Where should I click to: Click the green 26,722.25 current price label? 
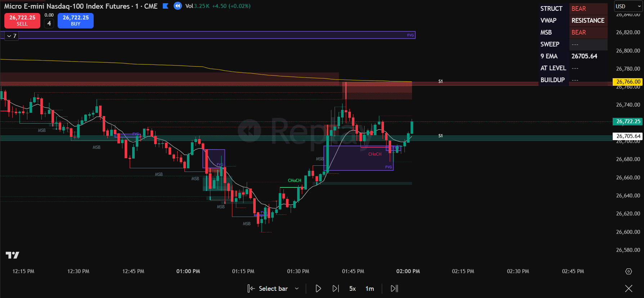[628, 121]
